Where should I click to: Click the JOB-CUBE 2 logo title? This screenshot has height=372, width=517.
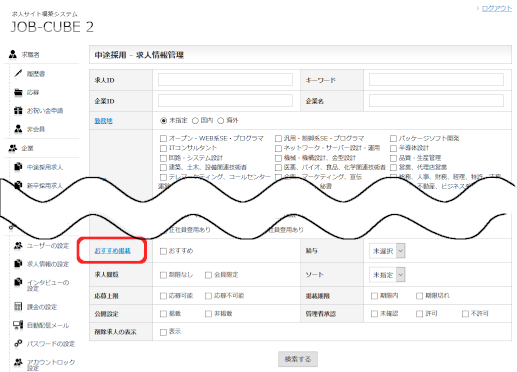[x=52, y=27]
